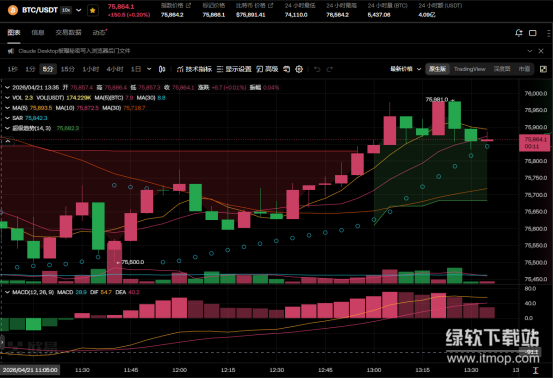The width and height of the screenshot is (554, 378).
Task: Open the 比特币价格 external link icon
Action: point(271,5)
